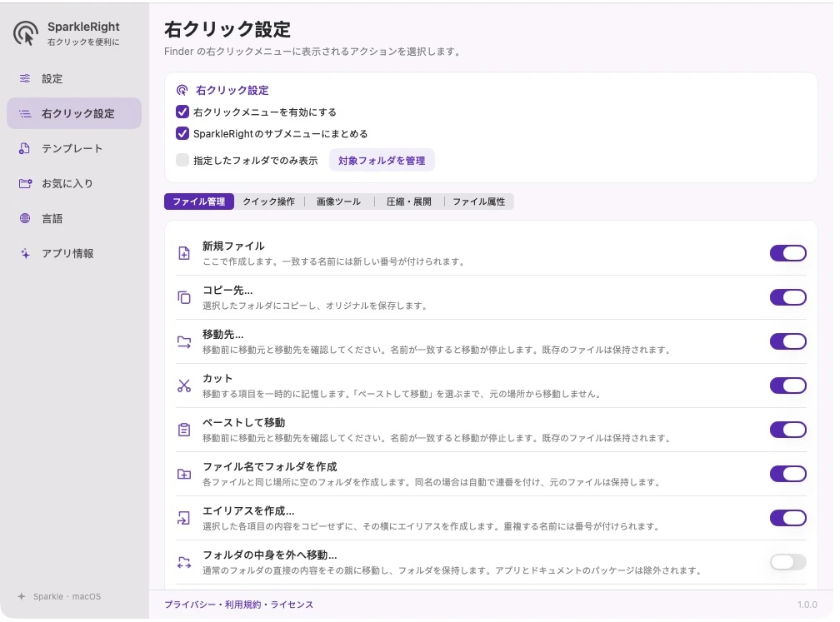Click the cursor icon beside 右クリック設定 heading
The width and height of the screenshot is (840, 622).
tap(182, 91)
